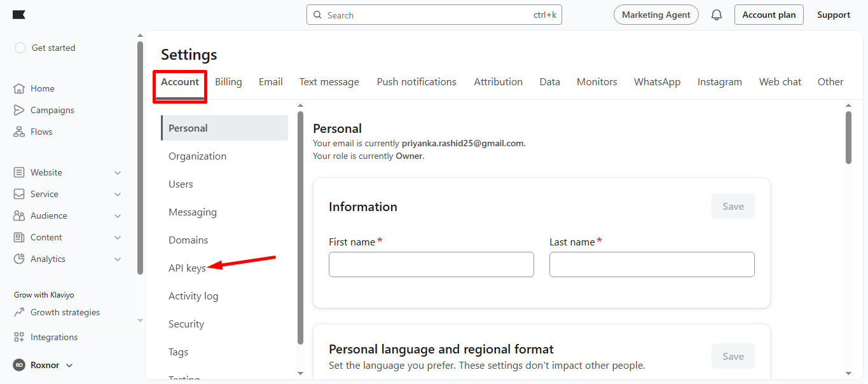Viewport: 868px width, 384px height.
Task: Select API keys in the settings menu
Action: (187, 268)
